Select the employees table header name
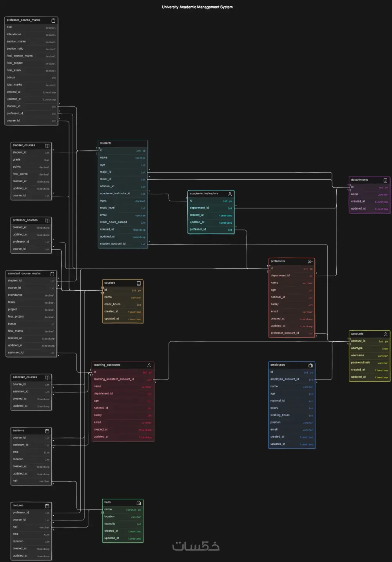 point(278,365)
